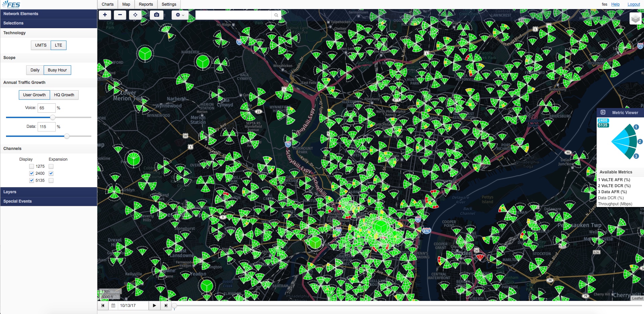644x314 pixels.
Task: Select sector number 1 in Metric Viewer
Action: 636,127
